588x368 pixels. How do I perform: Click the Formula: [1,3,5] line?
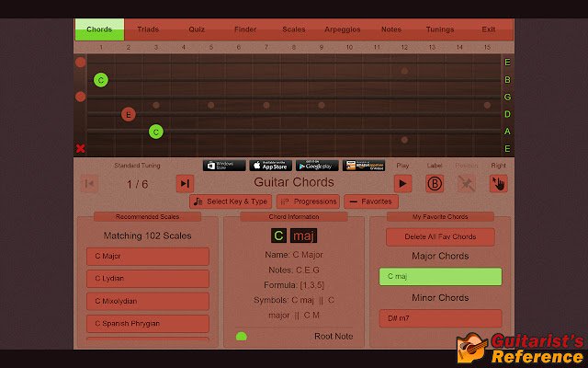coord(294,285)
